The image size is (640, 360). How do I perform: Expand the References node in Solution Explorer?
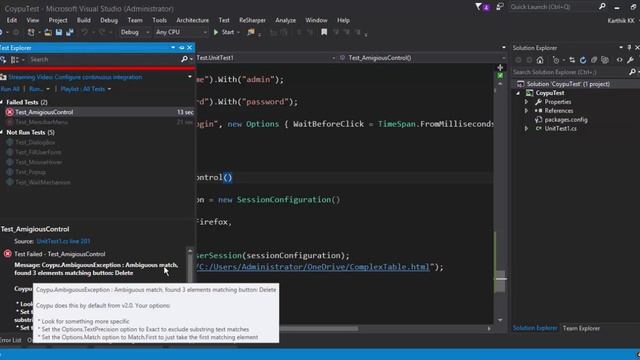(x=526, y=111)
